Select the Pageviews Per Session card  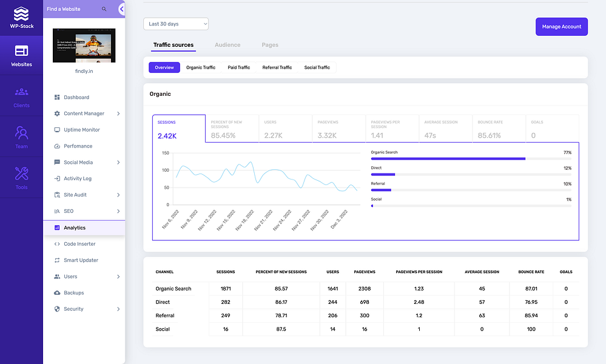(392, 129)
